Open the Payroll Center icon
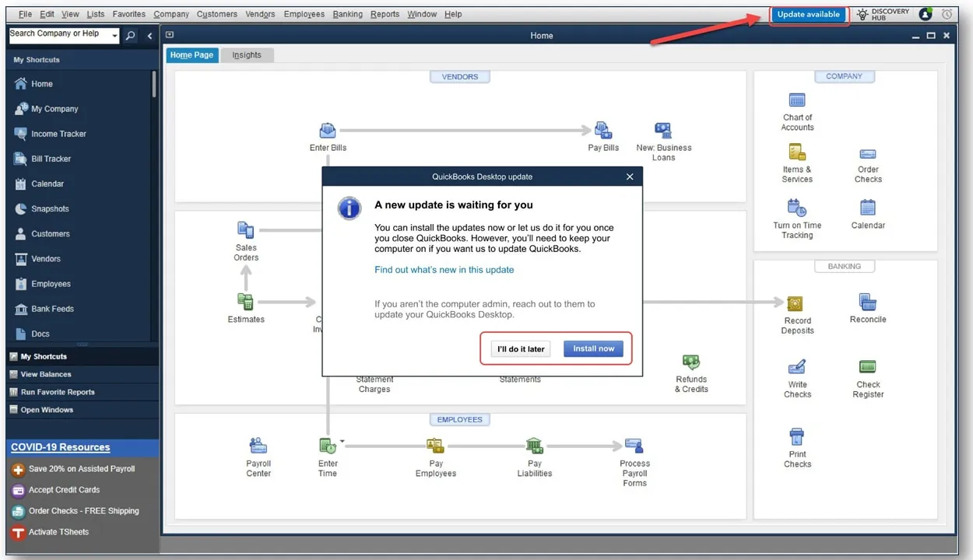This screenshot has height=560, width=973. [258, 446]
